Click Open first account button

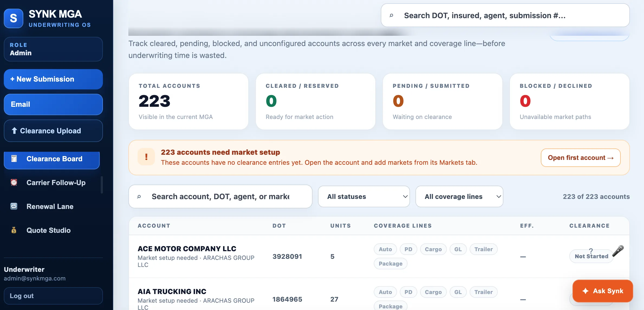click(581, 158)
